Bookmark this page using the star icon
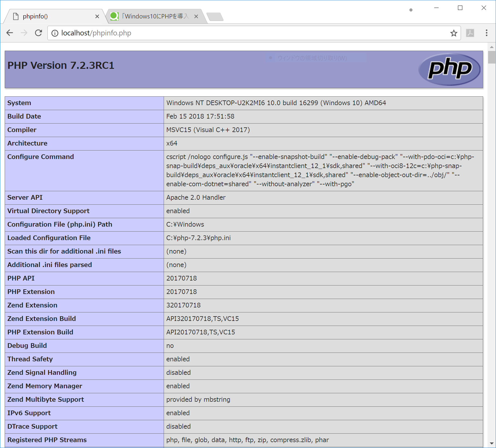 (454, 33)
